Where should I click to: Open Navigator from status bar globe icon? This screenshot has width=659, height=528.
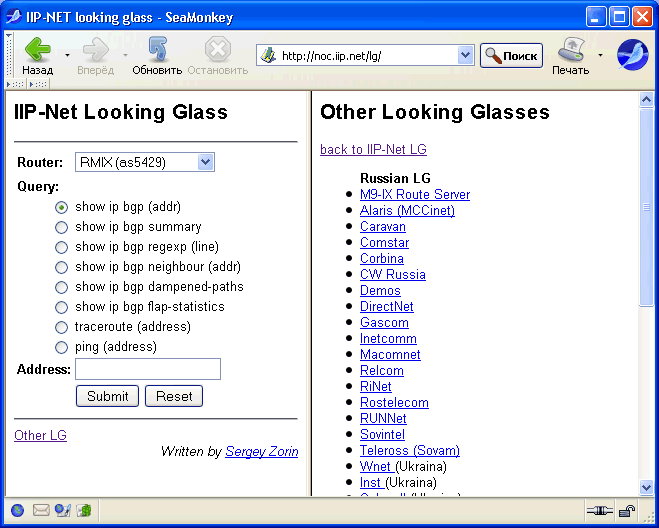pos(17,510)
